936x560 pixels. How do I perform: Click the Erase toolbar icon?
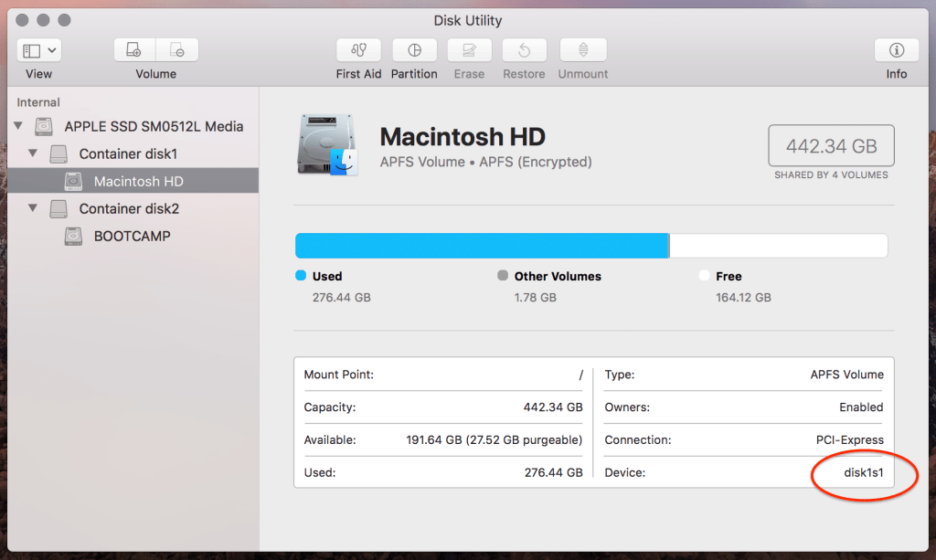(469, 50)
